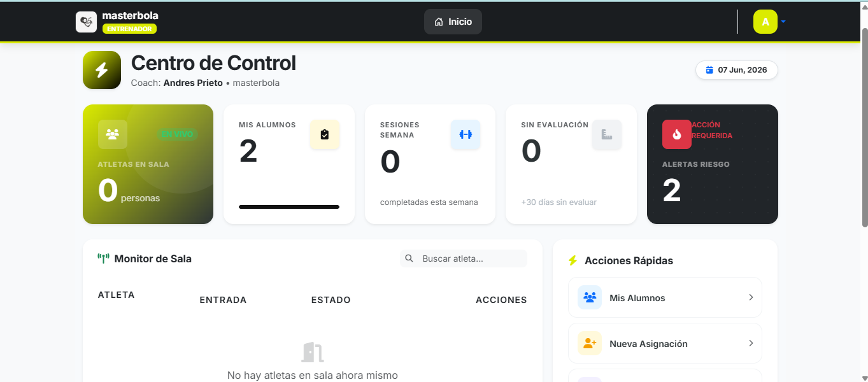Screen dimensions: 868x382
Task: Click the lightning icon beside Acciones Rápidas
Action: pos(573,260)
